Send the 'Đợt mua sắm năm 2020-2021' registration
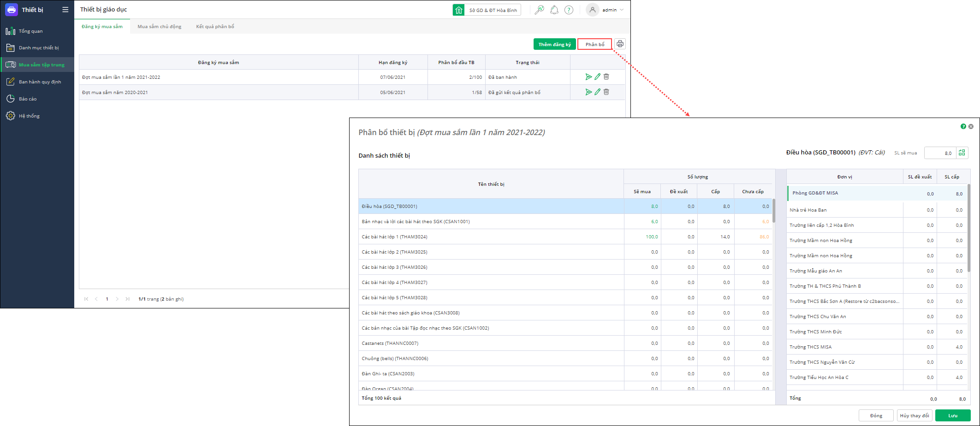The height and width of the screenshot is (426, 980). (588, 92)
